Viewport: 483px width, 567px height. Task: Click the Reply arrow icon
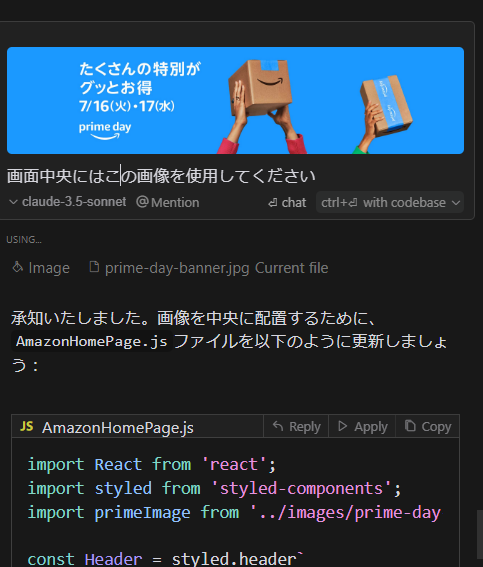click(278, 426)
